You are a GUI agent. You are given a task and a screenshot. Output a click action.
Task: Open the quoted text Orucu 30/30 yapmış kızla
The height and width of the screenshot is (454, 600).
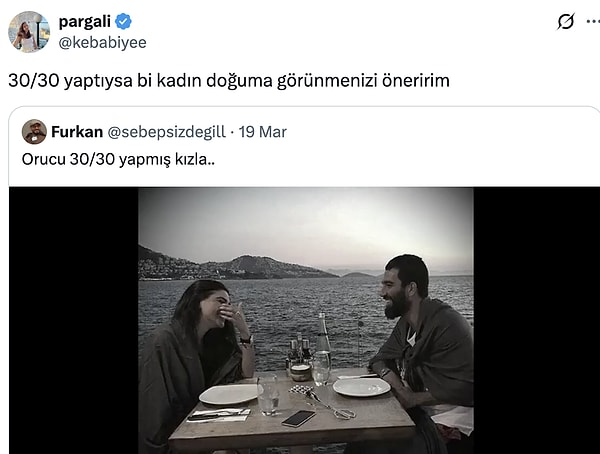[x=118, y=159]
